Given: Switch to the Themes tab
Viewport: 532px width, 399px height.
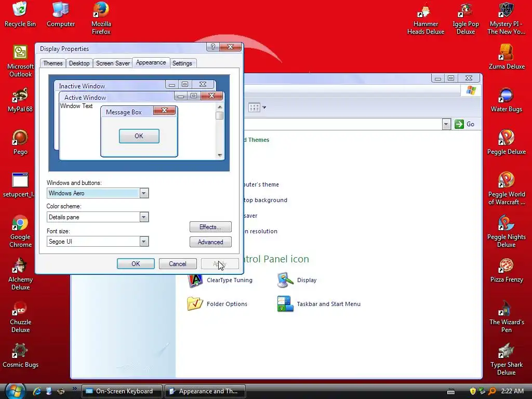Looking at the screenshot, I should click(x=53, y=63).
